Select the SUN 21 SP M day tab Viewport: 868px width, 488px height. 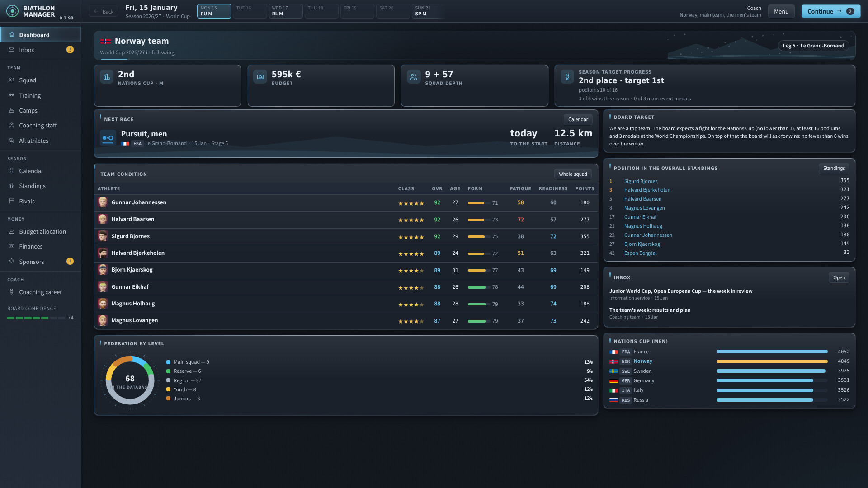(x=429, y=11)
